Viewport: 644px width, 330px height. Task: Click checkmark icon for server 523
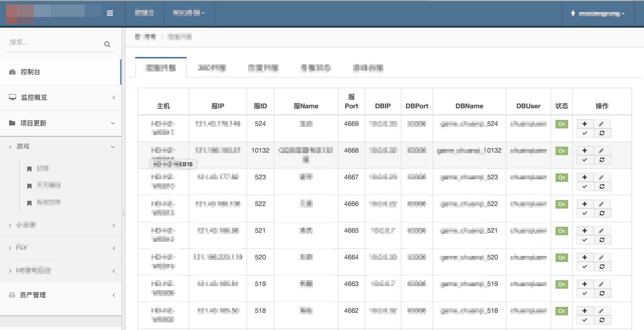[585, 186]
